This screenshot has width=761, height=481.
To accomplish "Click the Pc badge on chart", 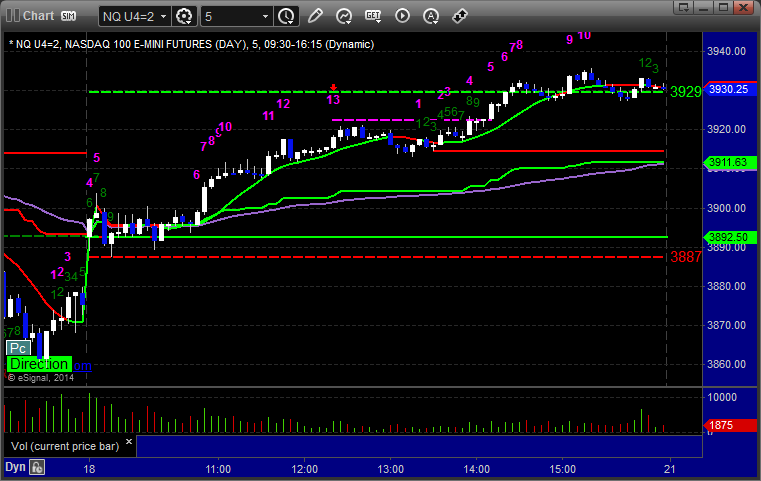I will [x=18, y=348].
